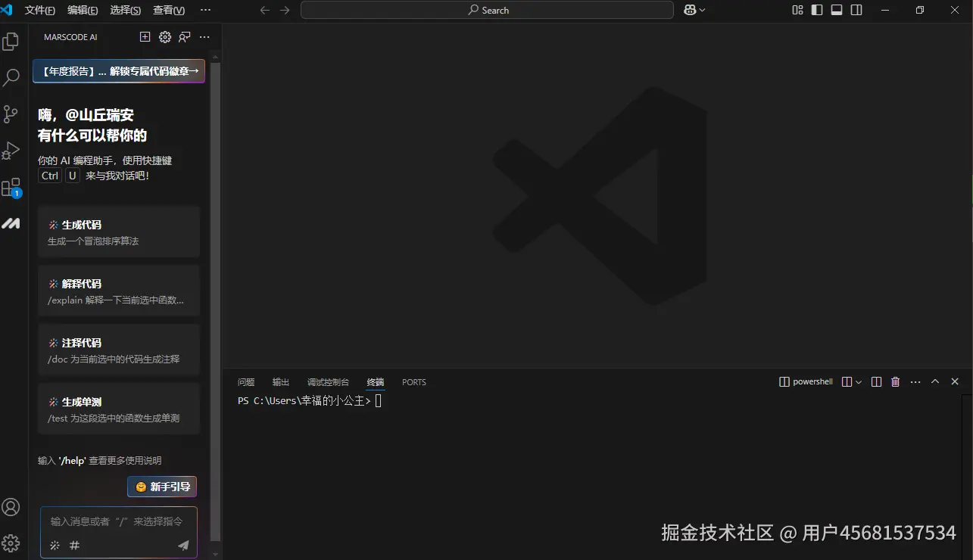Click the VS Code logo in title bar

click(x=7, y=10)
